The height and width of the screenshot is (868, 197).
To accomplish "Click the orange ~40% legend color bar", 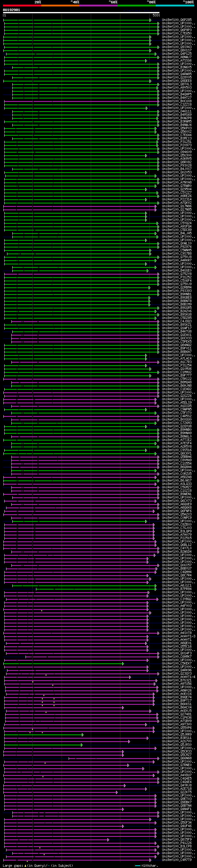I will click(x=60, y=6).
